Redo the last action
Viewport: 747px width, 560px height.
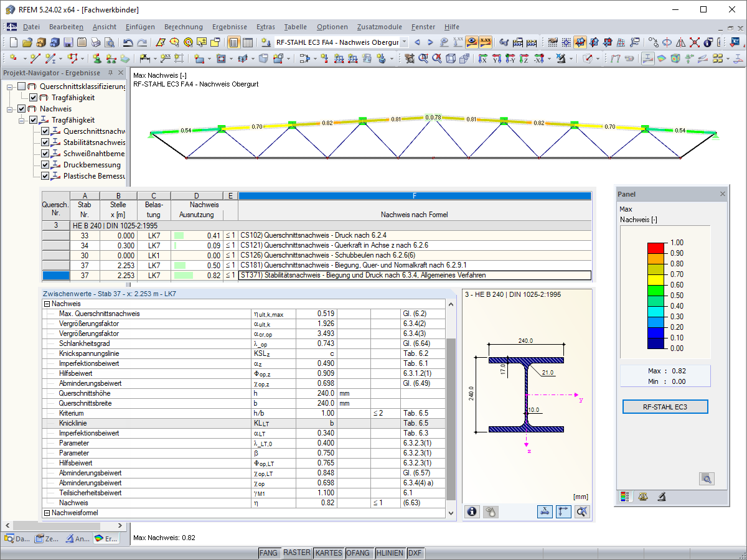142,42
